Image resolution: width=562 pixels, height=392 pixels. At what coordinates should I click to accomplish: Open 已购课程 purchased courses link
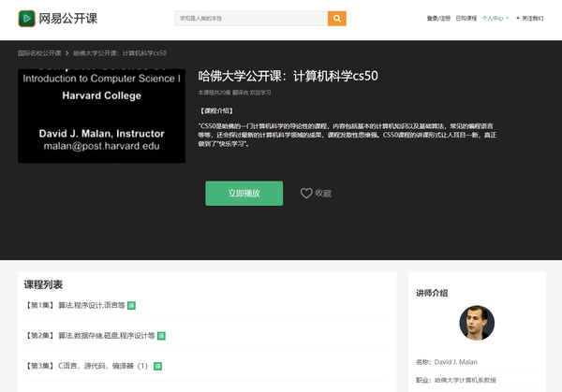click(x=466, y=19)
